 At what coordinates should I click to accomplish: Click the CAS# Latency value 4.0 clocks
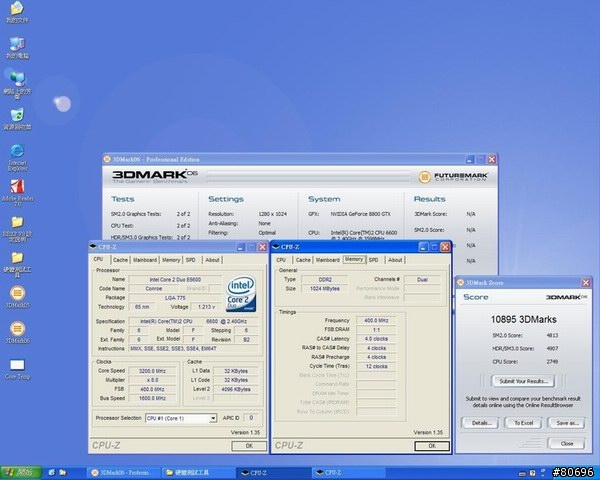[x=377, y=339]
